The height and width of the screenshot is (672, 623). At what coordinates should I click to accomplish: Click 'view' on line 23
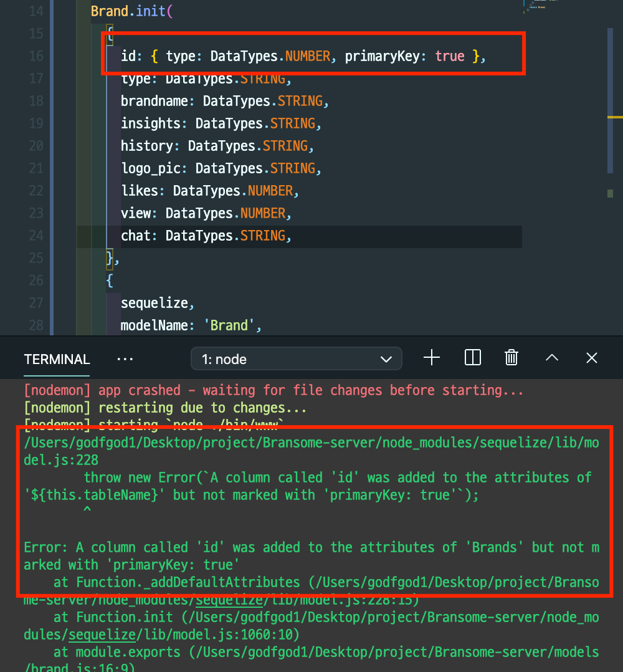pos(136,213)
